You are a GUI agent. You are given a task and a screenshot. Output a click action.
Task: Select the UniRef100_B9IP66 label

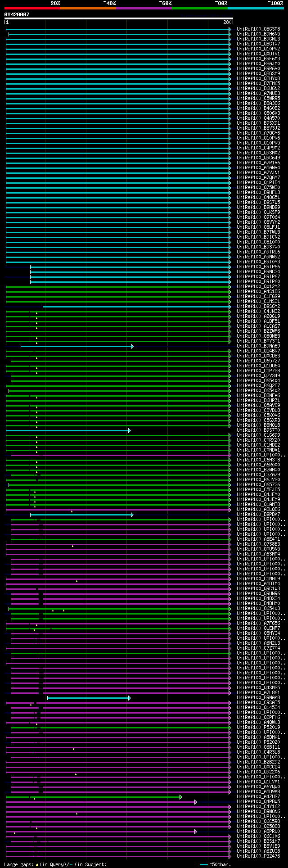click(x=258, y=267)
